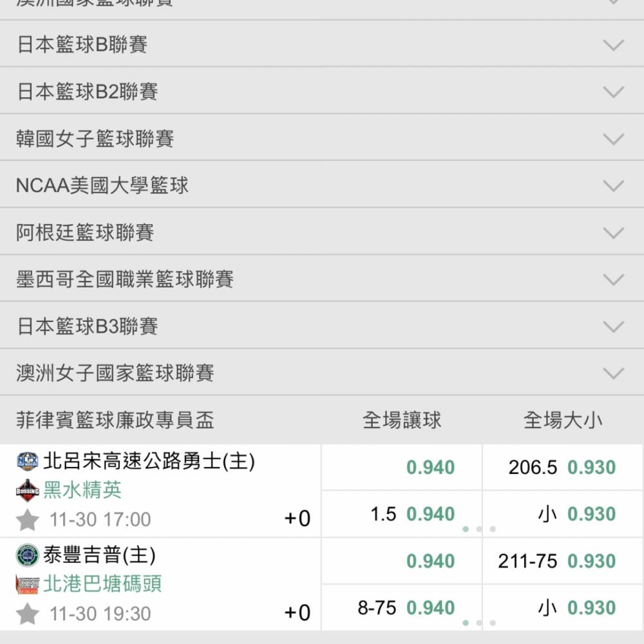Select 206.5 over odds 0.930
644x644 pixels.
click(563, 467)
